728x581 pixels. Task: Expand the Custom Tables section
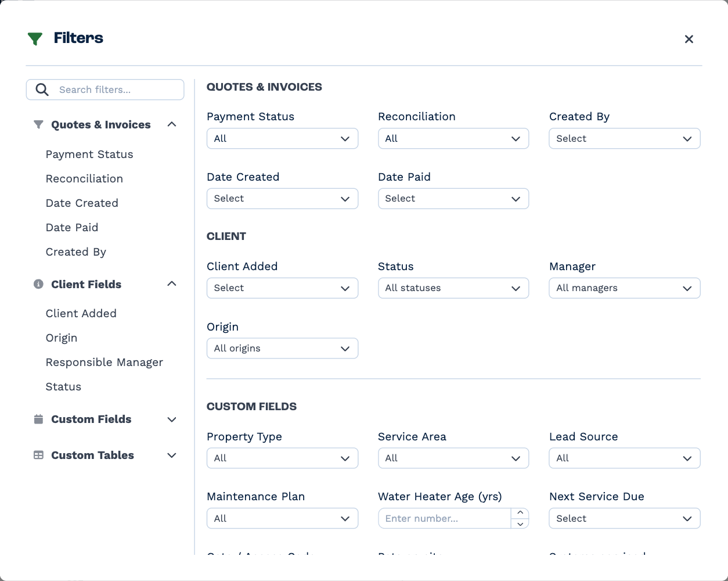172,456
